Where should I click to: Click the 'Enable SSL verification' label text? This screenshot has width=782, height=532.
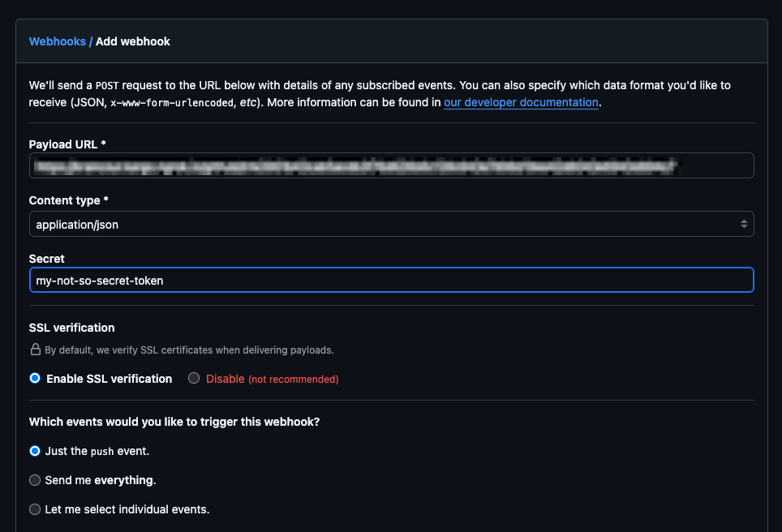pos(109,378)
